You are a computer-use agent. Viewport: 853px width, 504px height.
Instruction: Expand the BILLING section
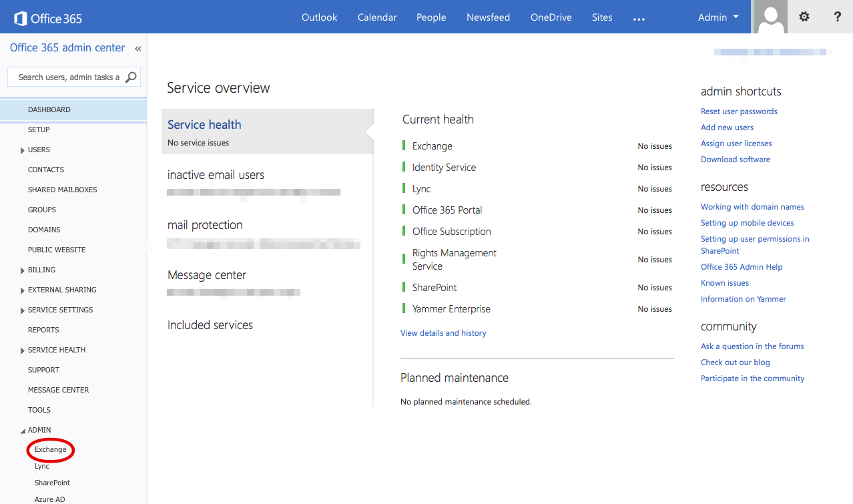pyautogui.click(x=23, y=270)
